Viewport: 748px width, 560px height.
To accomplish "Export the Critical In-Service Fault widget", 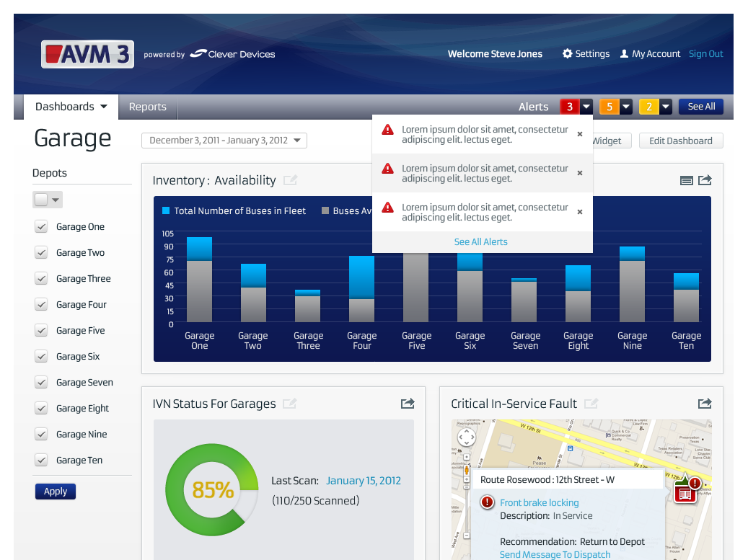I will [x=705, y=404].
